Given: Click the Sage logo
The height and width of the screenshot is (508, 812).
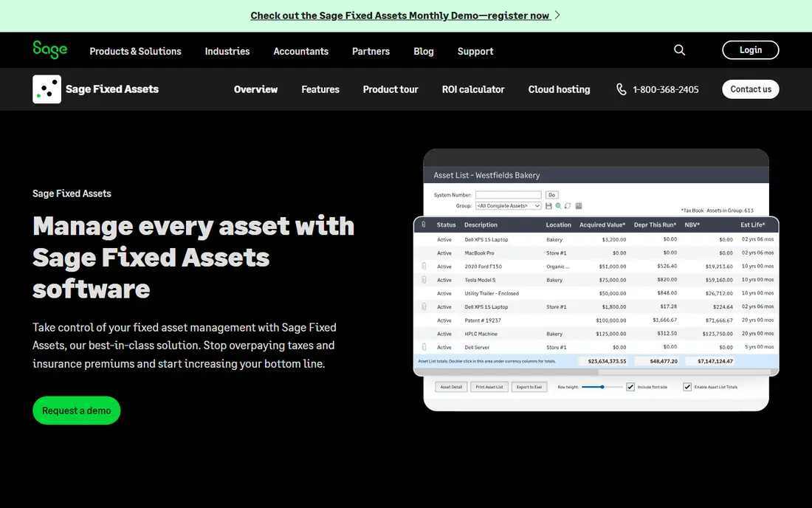Looking at the screenshot, I should click(x=49, y=49).
